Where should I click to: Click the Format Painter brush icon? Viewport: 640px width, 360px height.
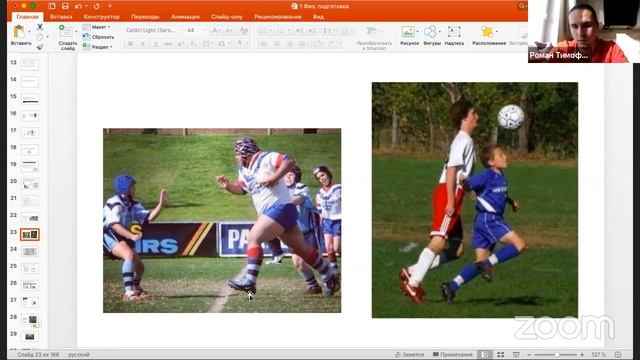40,47
